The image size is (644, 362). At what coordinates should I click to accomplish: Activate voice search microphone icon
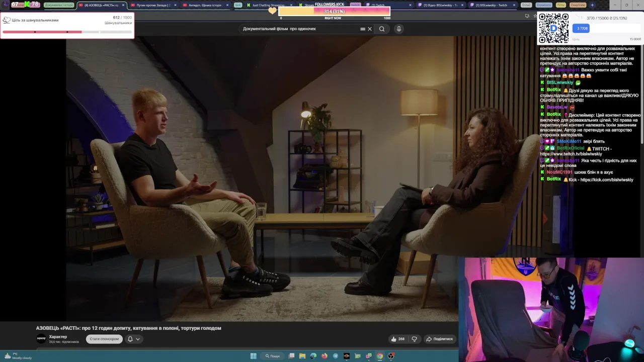(x=398, y=29)
